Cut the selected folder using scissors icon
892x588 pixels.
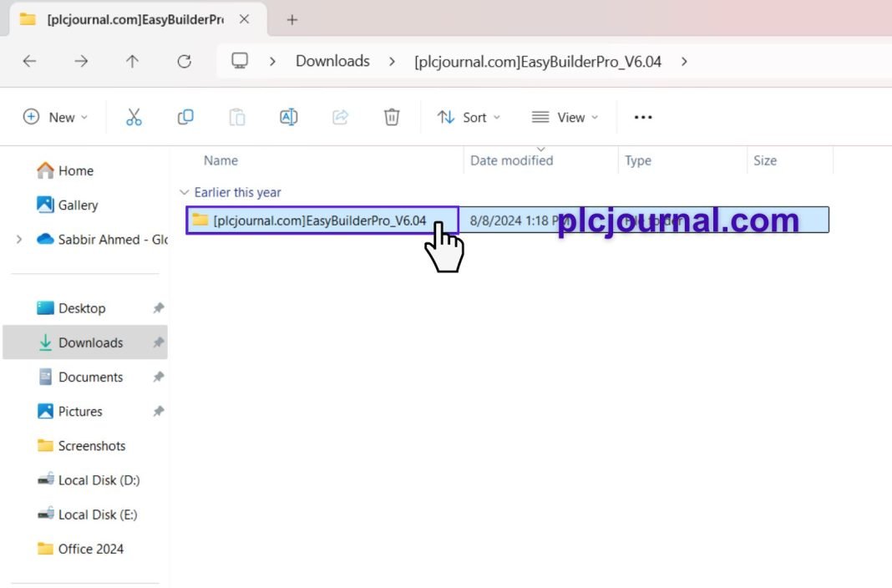(x=134, y=117)
